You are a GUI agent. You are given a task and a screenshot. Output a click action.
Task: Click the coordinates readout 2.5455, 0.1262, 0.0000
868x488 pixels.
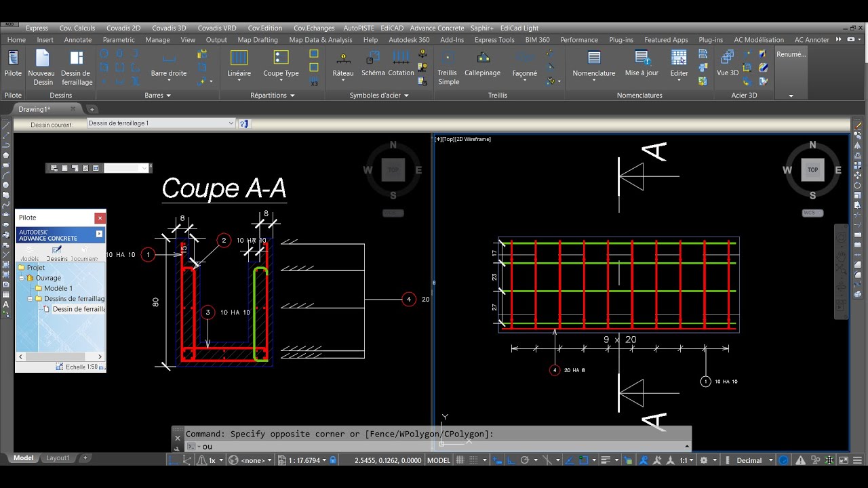click(387, 460)
